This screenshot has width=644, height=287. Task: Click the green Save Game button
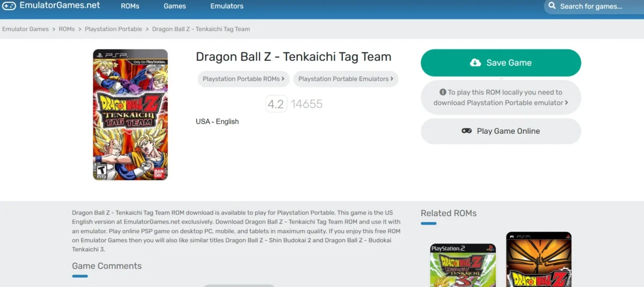501,63
